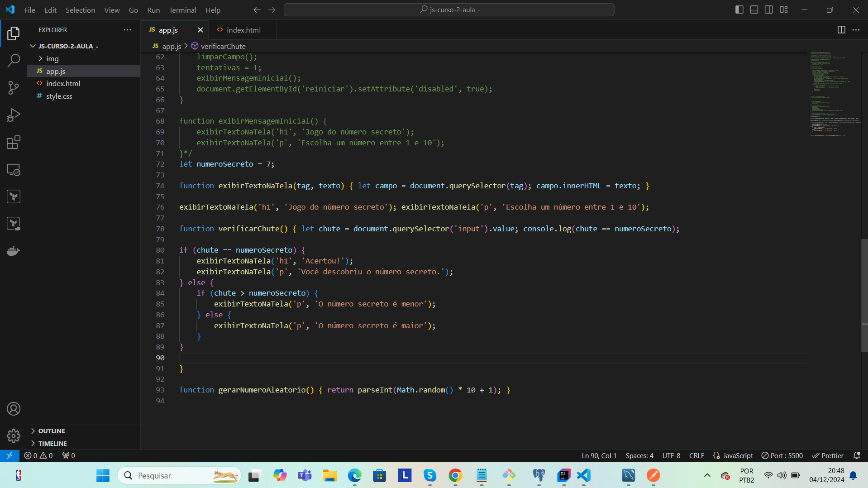
Task: Open Microsoft Teams from taskbar
Action: (x=305, y=475)
